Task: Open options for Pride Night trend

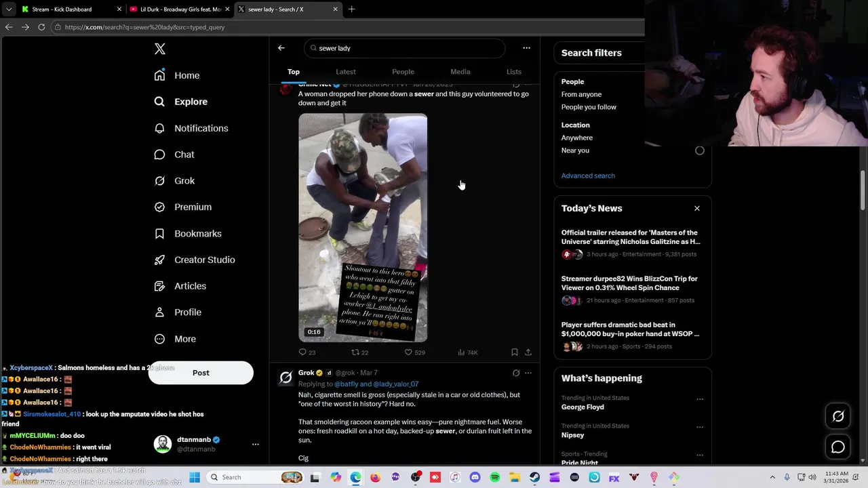Action: point(700,455)
